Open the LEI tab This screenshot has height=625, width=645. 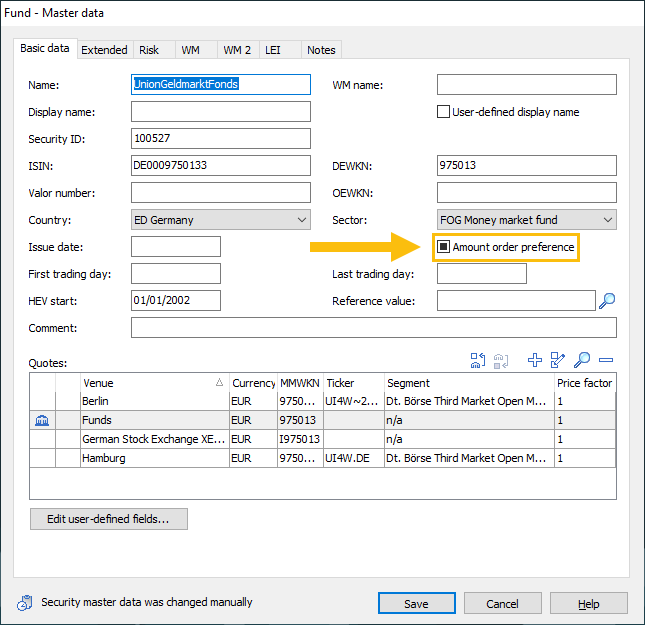pyautogui.click(x=272, y=50)
